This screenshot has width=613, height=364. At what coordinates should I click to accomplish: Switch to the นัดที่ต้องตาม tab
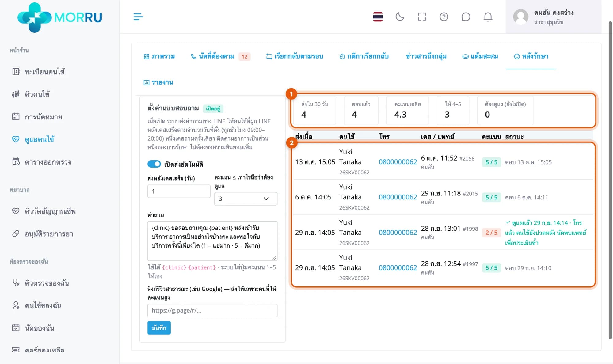(x=220, y=56)
